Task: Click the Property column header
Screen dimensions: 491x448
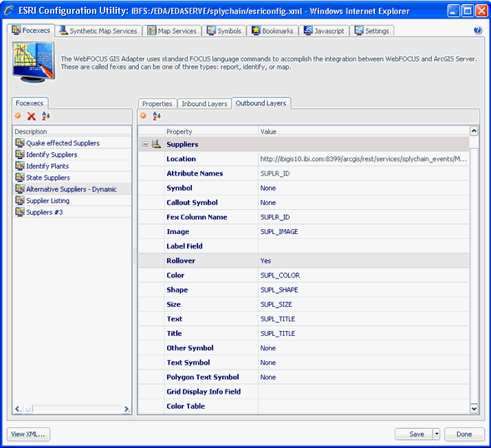Action: tap(211, 131)
